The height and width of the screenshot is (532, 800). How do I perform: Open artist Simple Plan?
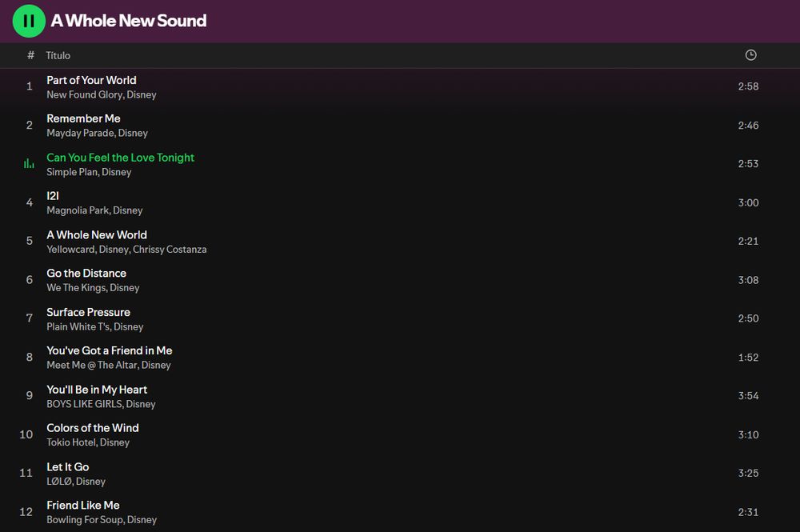[x=72, y=172]
